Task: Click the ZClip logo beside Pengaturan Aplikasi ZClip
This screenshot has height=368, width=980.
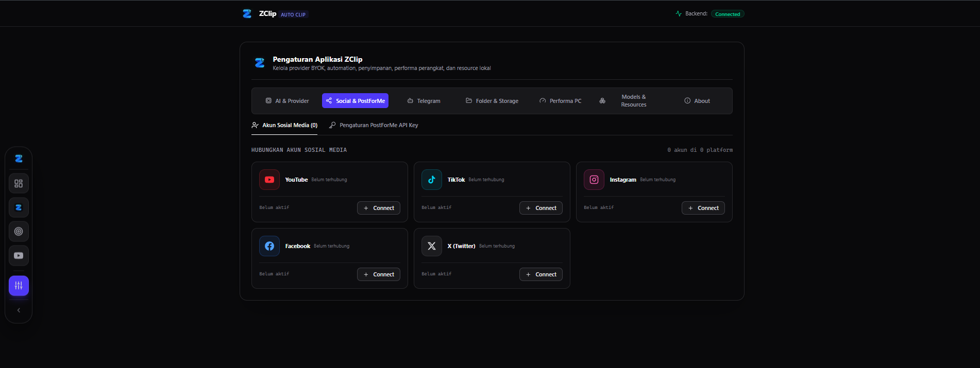Action: pos(260,63)
